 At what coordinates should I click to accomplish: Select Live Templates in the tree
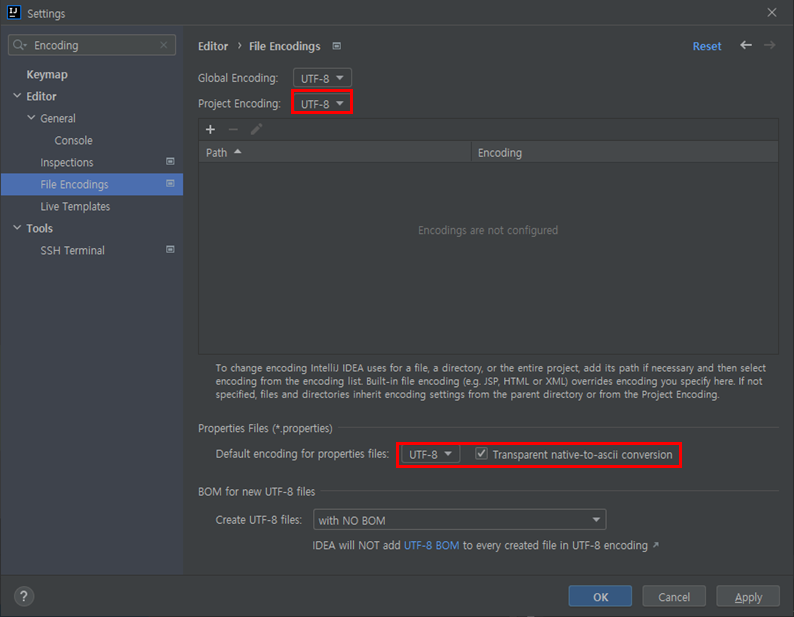(x=75, y=207)
